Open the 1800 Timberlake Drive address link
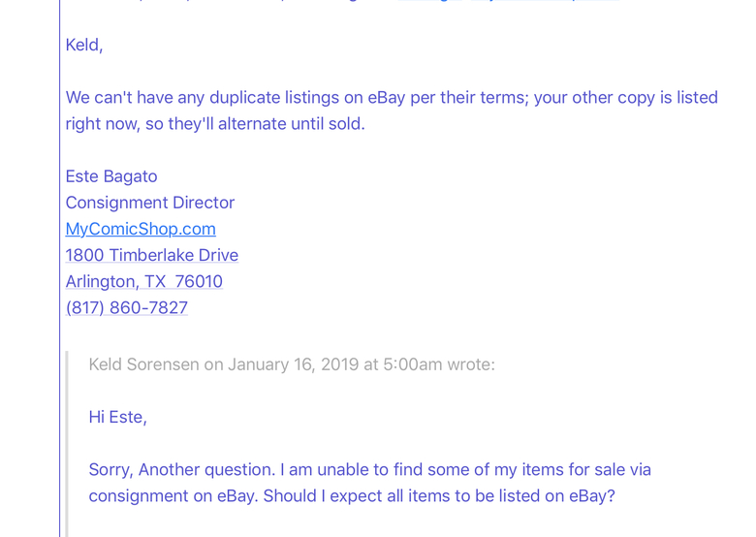This screenshot has width=756, height=537. click(152, 255)
